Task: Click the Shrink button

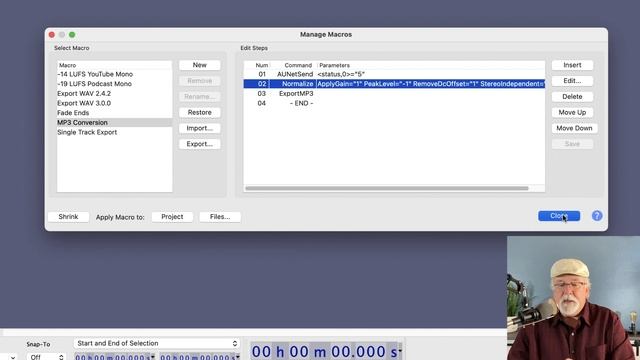Action: pyautogui.click(x=68, y=217)
